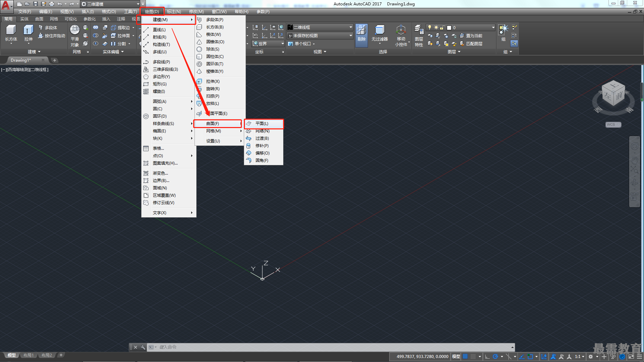Open annotation scale 1:1 dropdown
644x362 pixels.
(580, 357)
